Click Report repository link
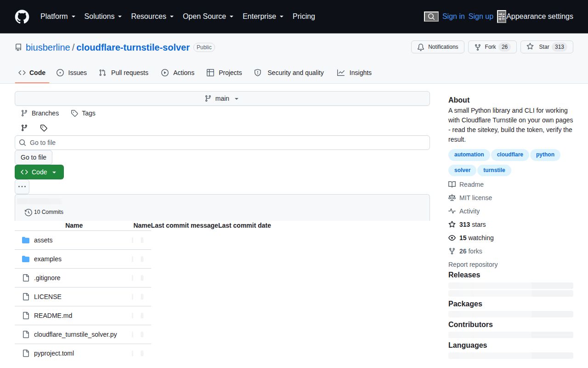Viewport: 588px width, 368px height. (473, 264)
